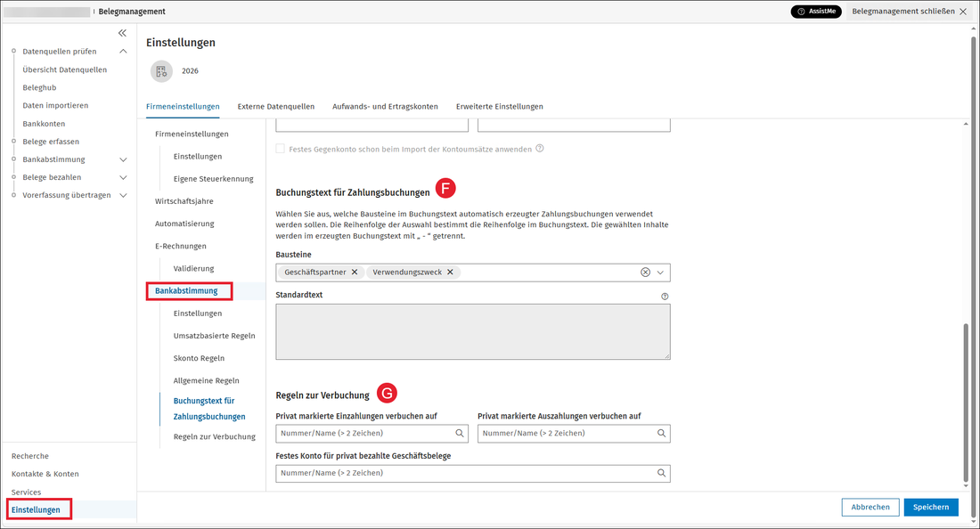This screenshot has height=529, width=980.
Task: Remove the Geschäftspartner chip from Bausteine
Action: (x=355, y=273)
